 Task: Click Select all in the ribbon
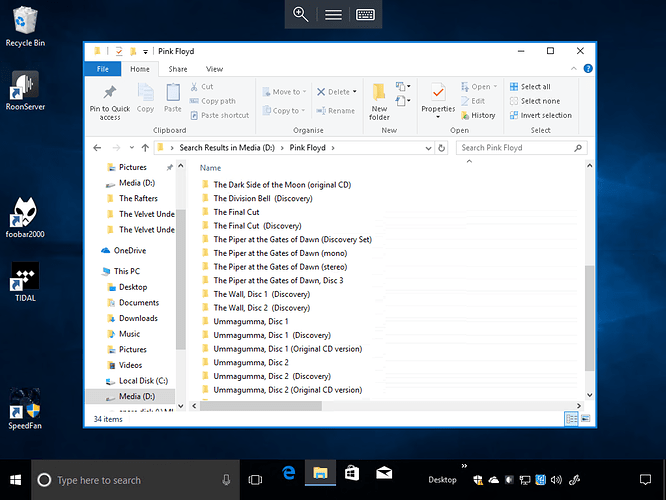coord(530,87)
